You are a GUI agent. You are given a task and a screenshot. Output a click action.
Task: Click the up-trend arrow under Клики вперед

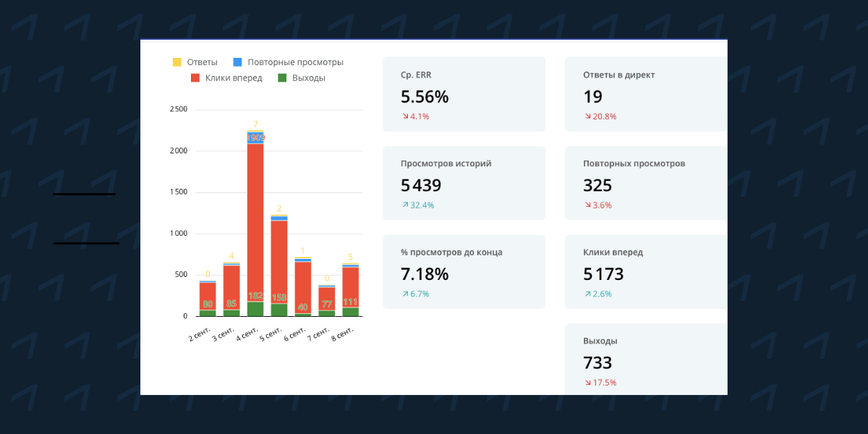pyautogui.click(x=587, y=294)
